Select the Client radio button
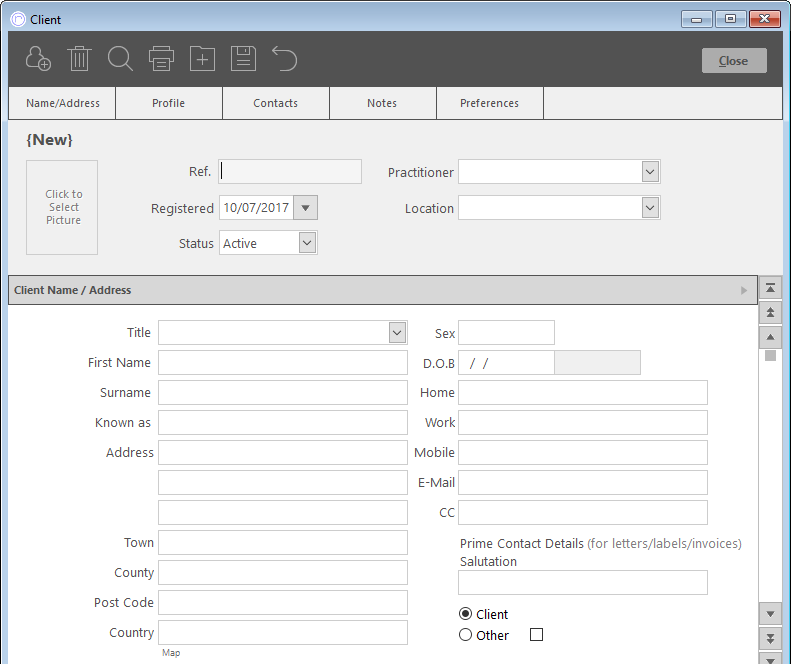Screen dimensions: 791x664 (465, 614)
